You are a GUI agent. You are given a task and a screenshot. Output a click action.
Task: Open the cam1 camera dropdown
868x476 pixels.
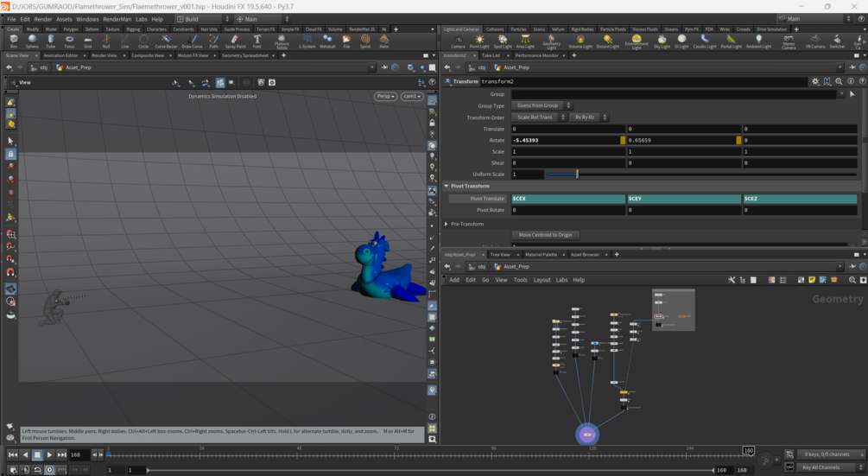(x=412, y=96)
